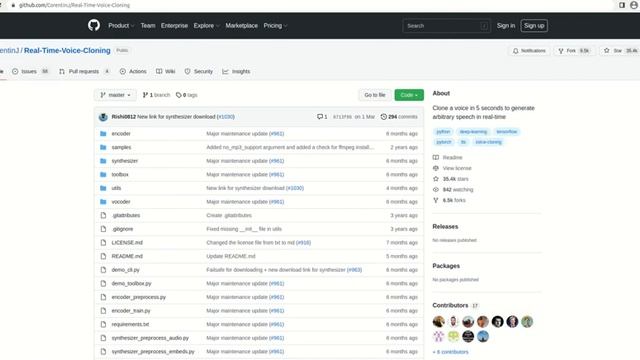The width and height of the screenshot is (640, 360).
Task: View the 842 watching link
Action: coord(453,189)
